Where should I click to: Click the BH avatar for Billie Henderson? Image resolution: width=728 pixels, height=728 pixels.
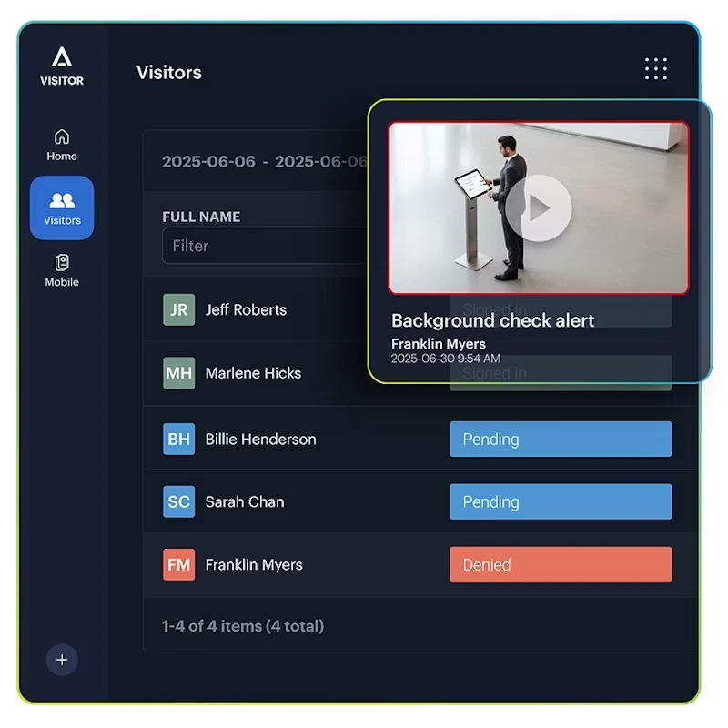click(178, 439)
